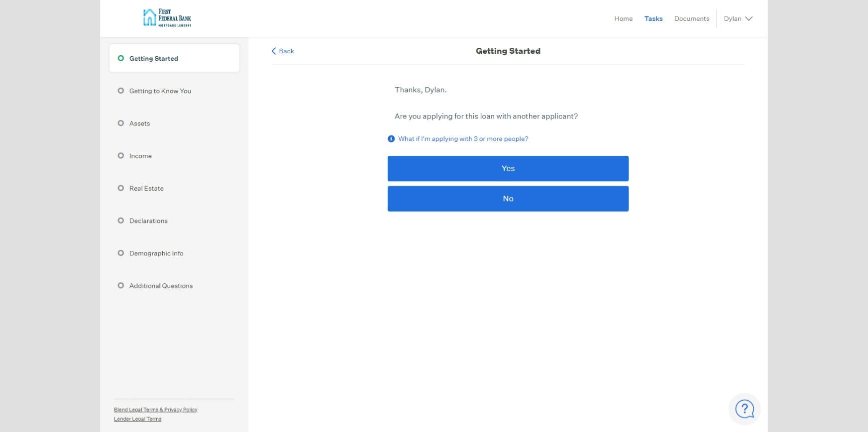Go to Tasks in top navigation
This screenshot has height=432, width=868.
point(653,19)
